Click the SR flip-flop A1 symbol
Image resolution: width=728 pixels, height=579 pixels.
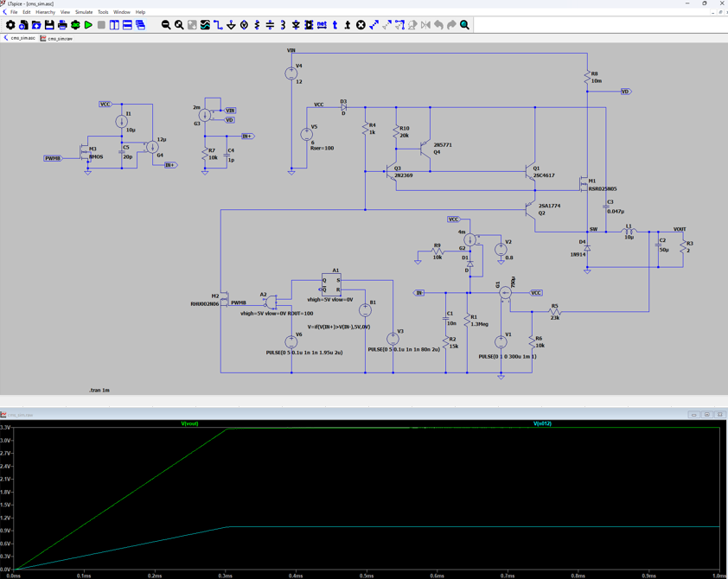point(331,285)
